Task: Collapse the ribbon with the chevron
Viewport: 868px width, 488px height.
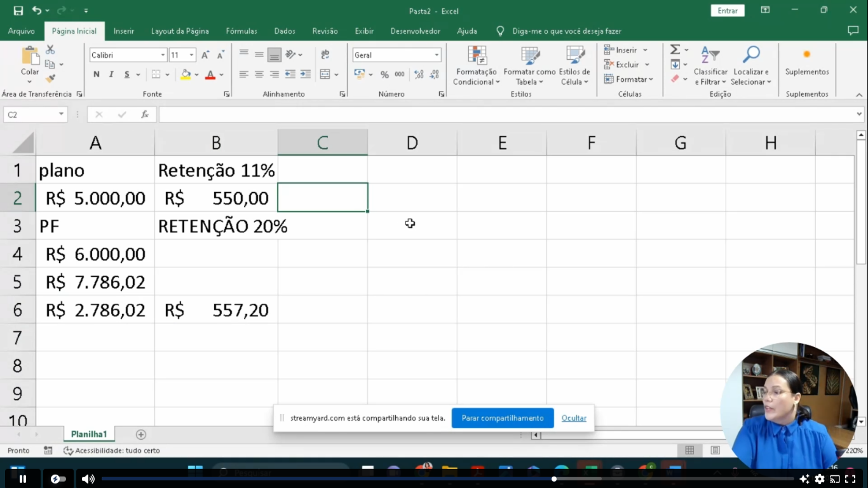Action: tap(859, 95)
